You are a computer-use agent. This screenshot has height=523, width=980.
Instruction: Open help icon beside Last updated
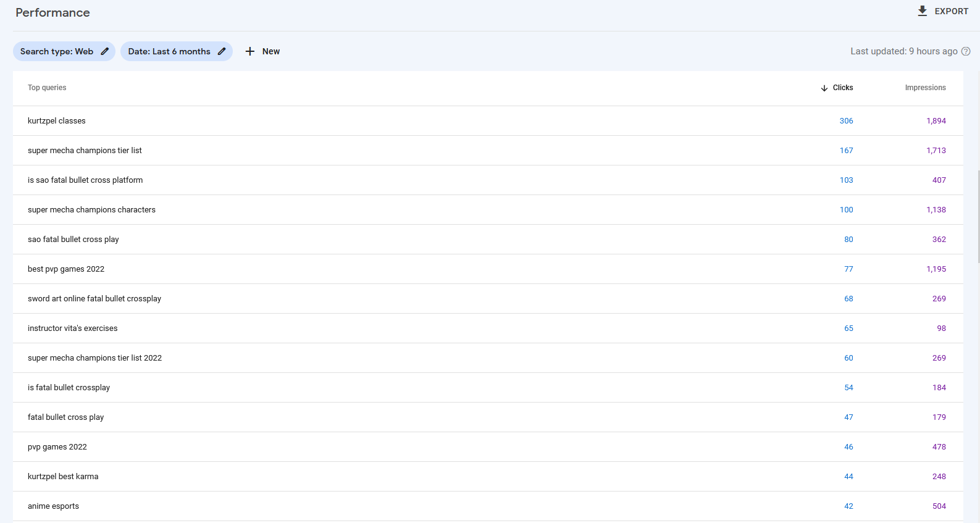pyautogui.click(x=966, y=51)
